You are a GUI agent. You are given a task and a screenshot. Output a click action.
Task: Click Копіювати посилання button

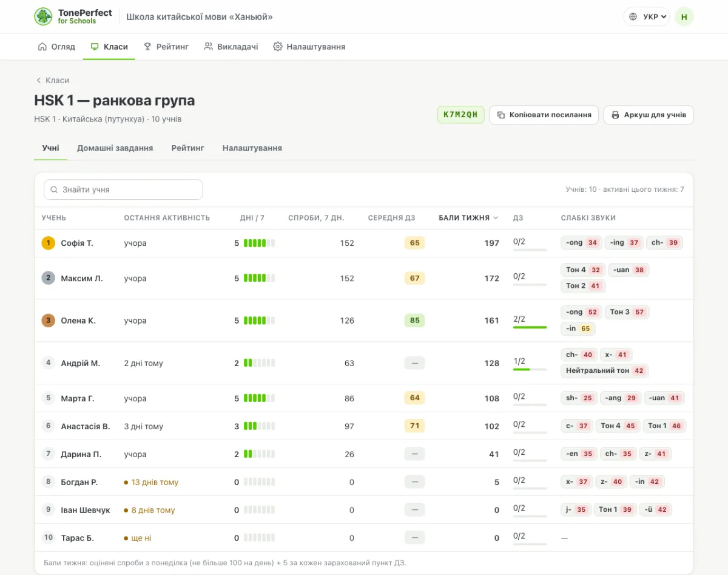click(544, 115)
